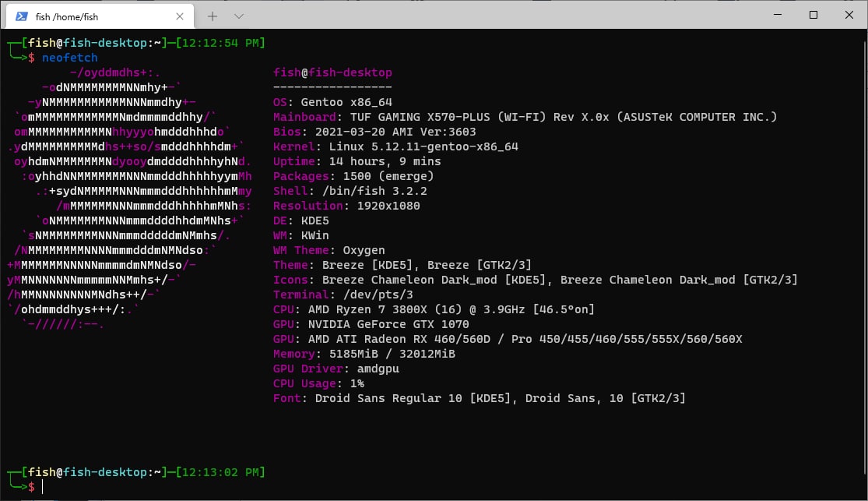Viewport: 868px width, 501px height.
Task: Click the Gentoo ASCII art logo
Action: (x=130, y=199)
